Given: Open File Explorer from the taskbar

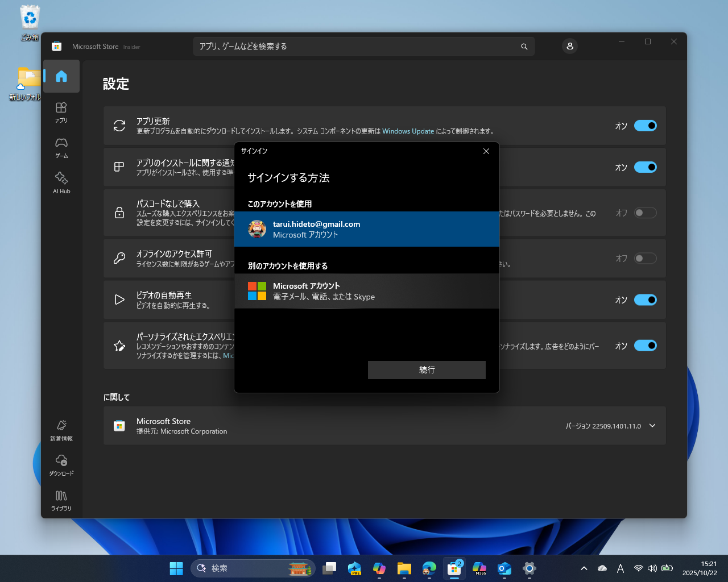Looking at the screenshot, I should [404, 568].
